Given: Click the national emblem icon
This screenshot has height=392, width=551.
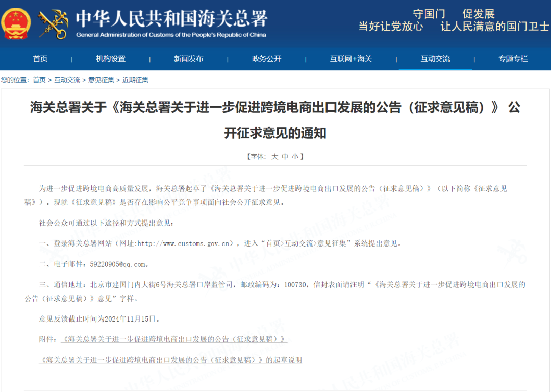Looking at the screenshot, I should [17, 22].
